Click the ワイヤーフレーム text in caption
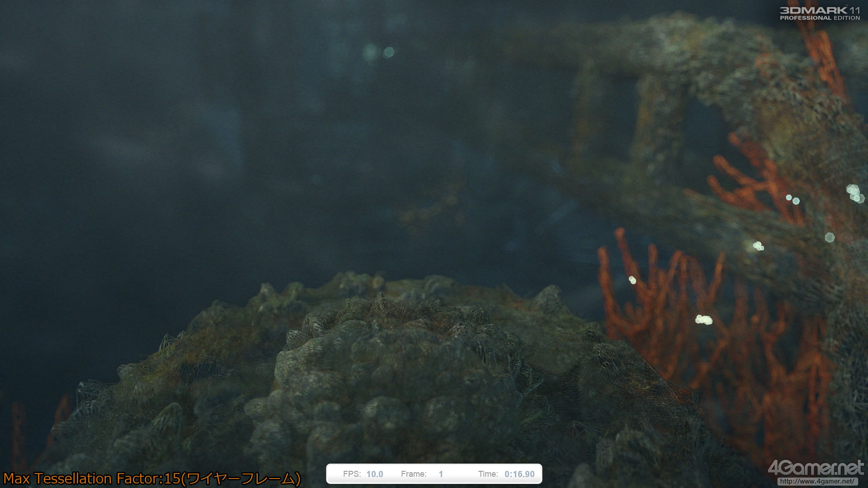Viewport: 868px width, 488px height. point(241,479)
